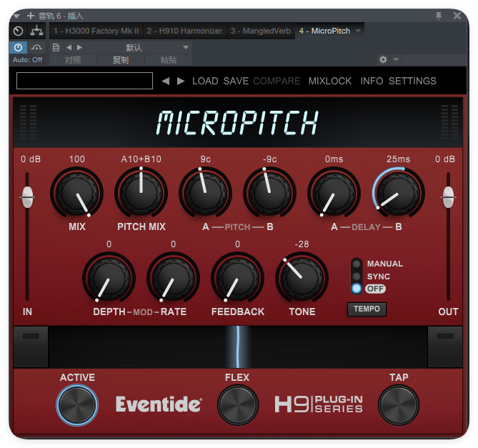Click the Delay B knob showing 25ms
The width and height of the screenshot is (478, 448).
pos(399,193)
